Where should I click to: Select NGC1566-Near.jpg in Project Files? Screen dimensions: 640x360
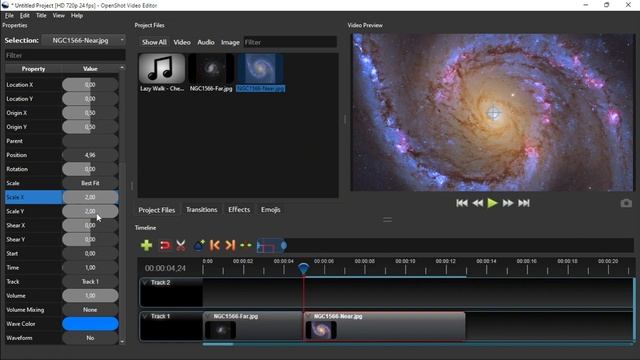click(x=260, y=73)
